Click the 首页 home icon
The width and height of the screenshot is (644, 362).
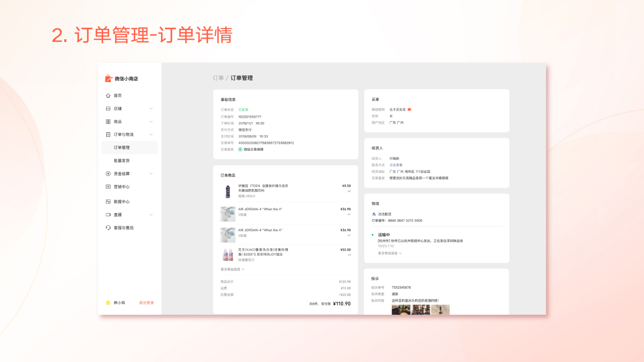(108, 96)
